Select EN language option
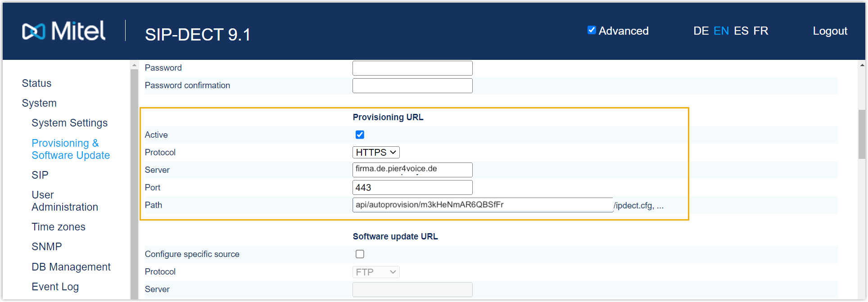The width and height of the screenshot is (868, 302). 721,31
